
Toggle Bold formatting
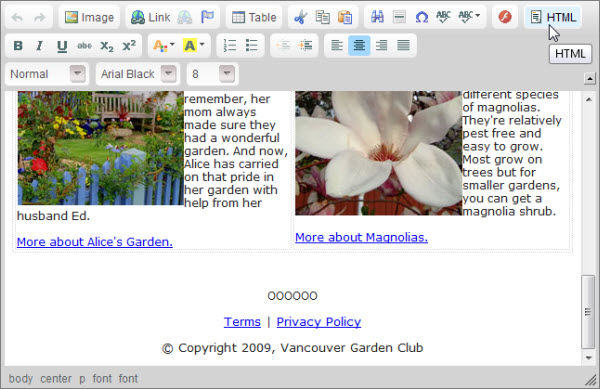(18, 46)
